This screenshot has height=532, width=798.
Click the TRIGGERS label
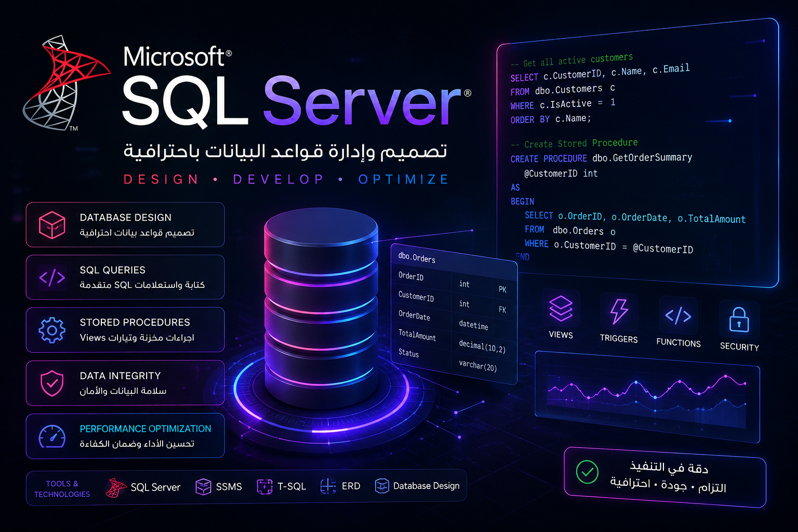(x=619, y=339)
